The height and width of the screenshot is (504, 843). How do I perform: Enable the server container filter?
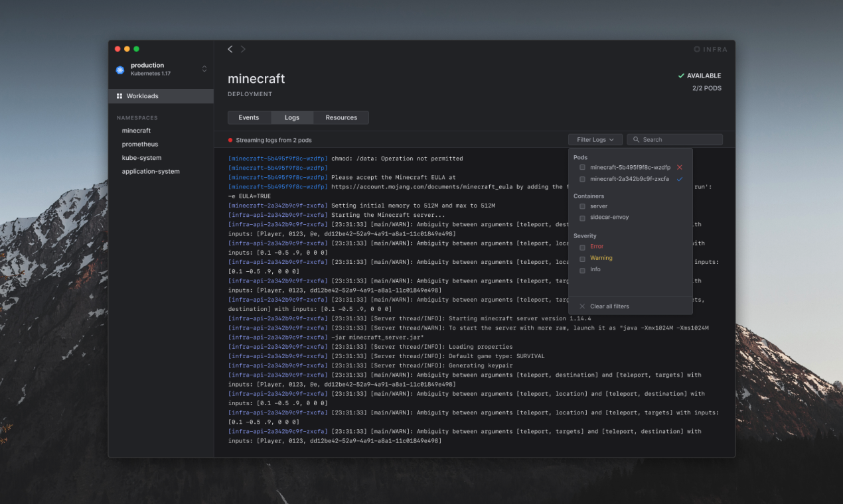[x=582, y=206]
